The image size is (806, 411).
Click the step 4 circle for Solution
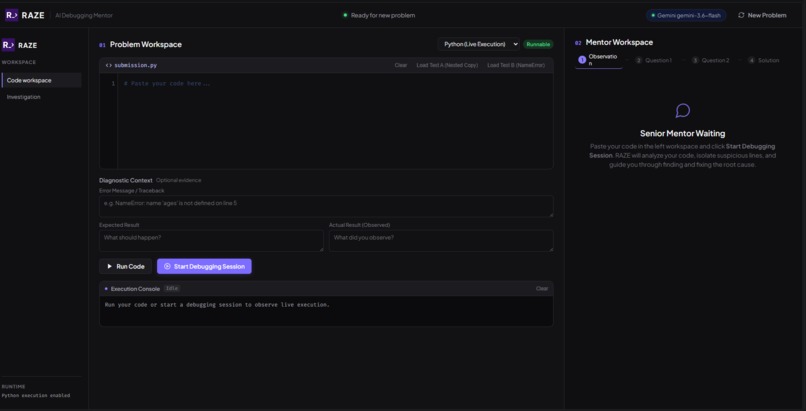[752, 60]
